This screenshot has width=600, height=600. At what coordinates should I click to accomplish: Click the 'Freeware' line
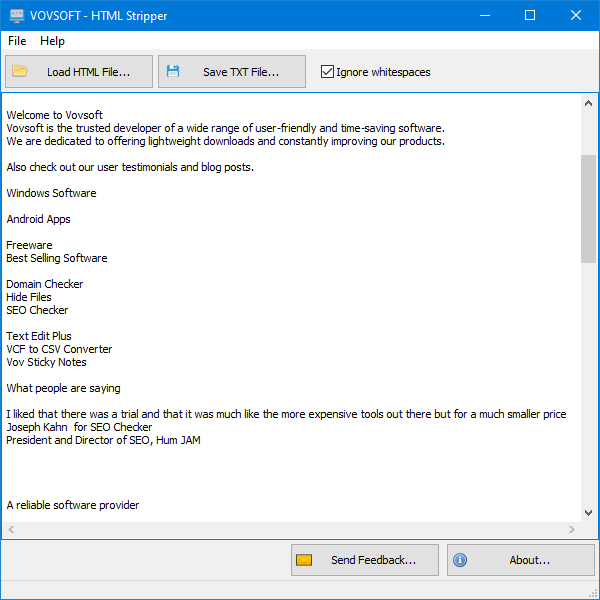(29, 245)
